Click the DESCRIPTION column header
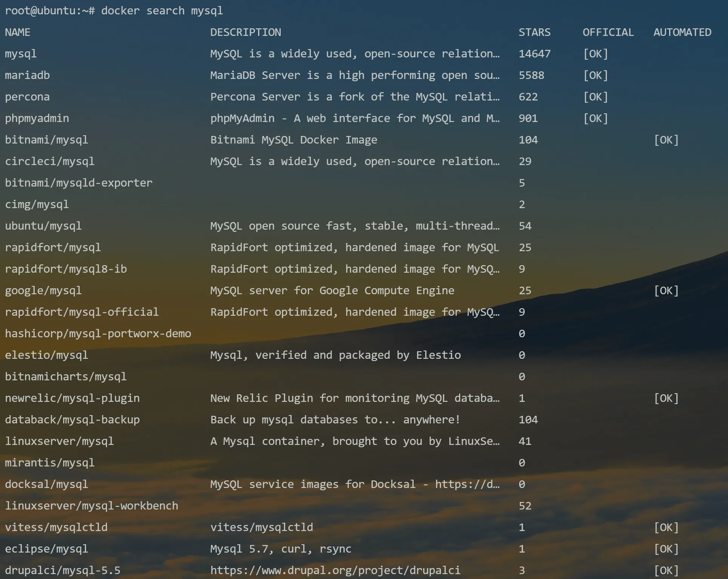The width and height of the screenshot is (728, 579). [x=245, y=32]
